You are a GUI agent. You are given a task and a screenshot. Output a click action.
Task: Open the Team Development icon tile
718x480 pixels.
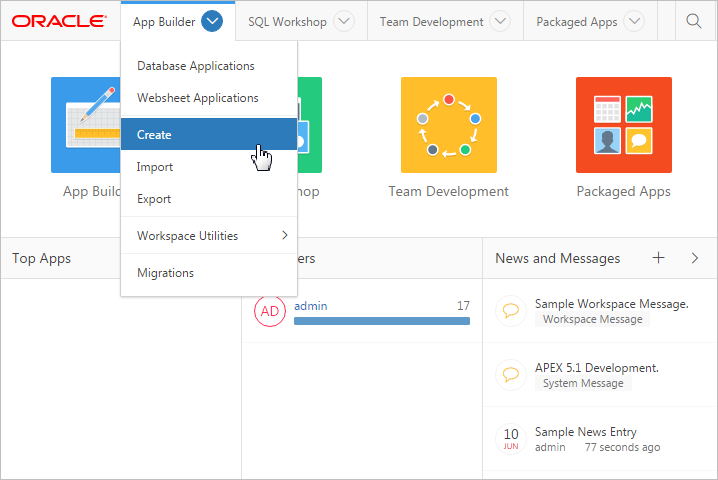448,125
